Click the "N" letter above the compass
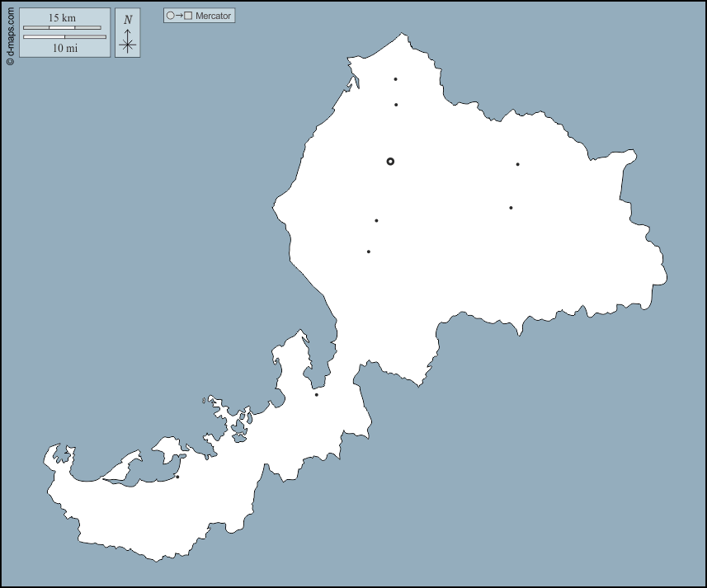This screenshot has height=588, width=707. pyautogui.click(x=127, y=20)
